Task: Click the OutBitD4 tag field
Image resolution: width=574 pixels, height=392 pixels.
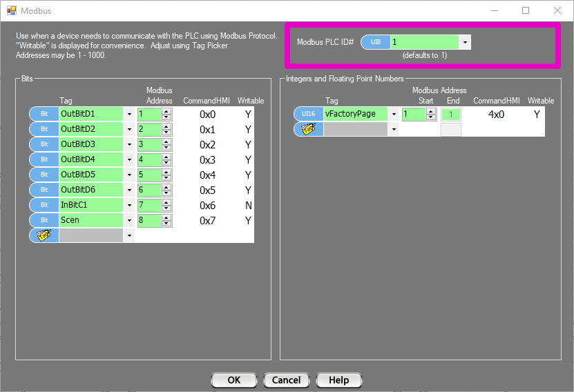Action: [90, 159]
